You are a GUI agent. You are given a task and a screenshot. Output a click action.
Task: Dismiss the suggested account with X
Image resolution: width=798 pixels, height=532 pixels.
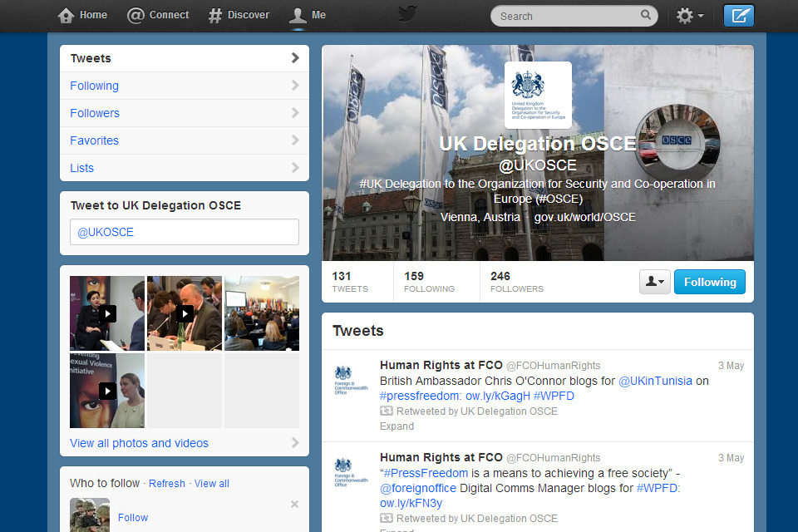(x=294, y=504)
